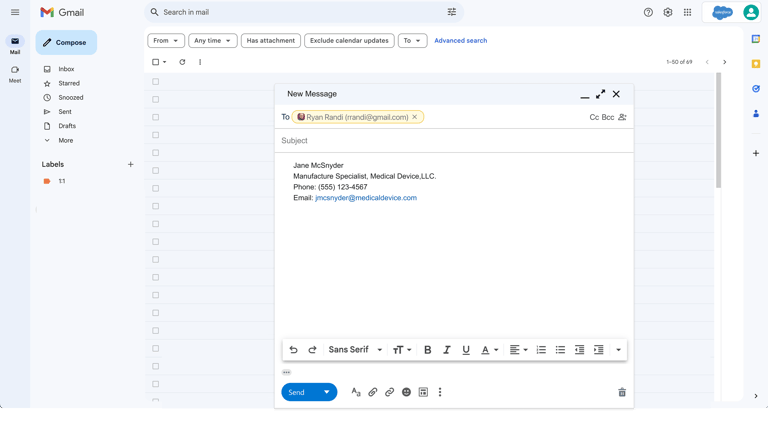This screenshot has height=429, width=768.
Task: Open the text size dropdown
Action: (402, 350)
